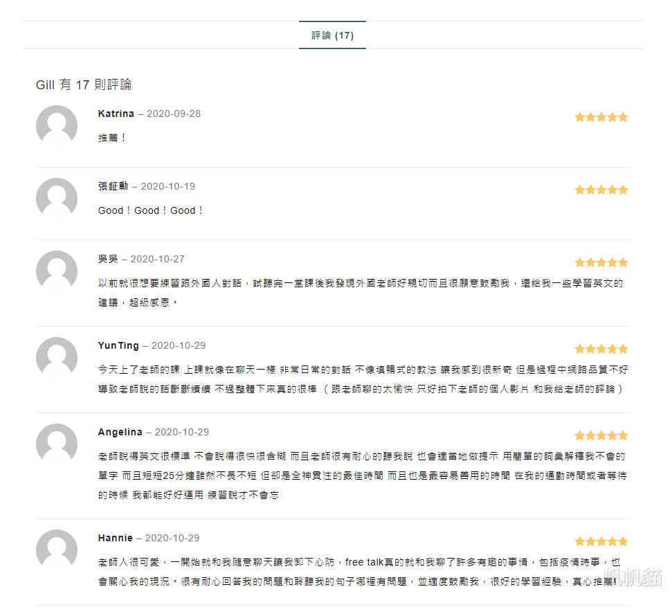Screen dimensions: 672x616
Task: Click the 'Gill 有 17 則評論' heading
Action: coord(84,85)
